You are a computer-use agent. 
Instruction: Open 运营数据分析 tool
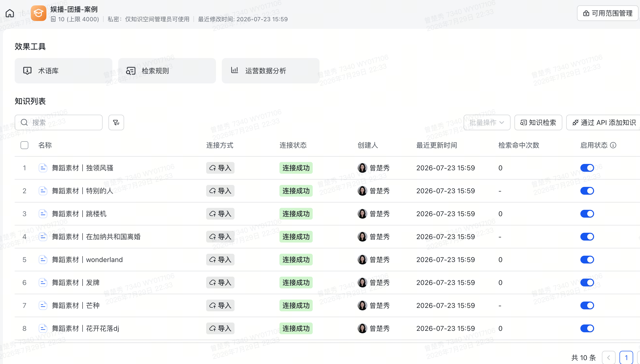tap(271, 71)
